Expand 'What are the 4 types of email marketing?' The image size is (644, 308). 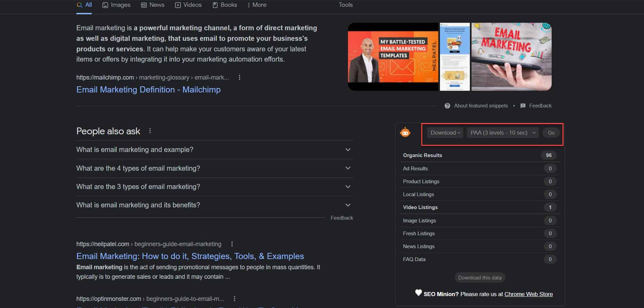(x=347, y=168)
